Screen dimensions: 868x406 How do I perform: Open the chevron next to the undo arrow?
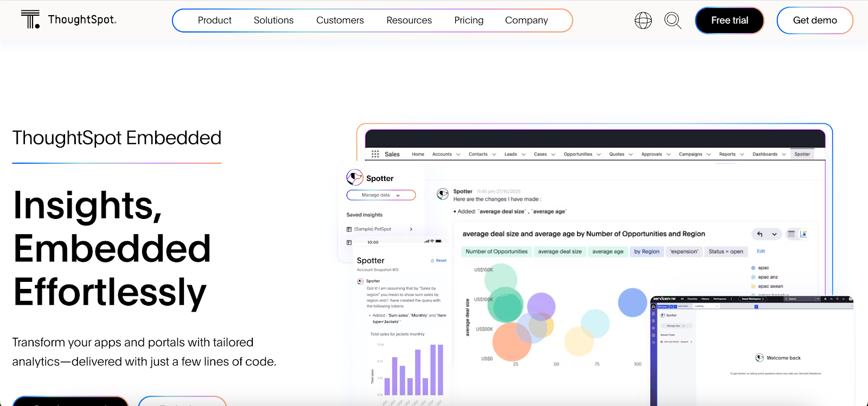[x=774, y=234]
